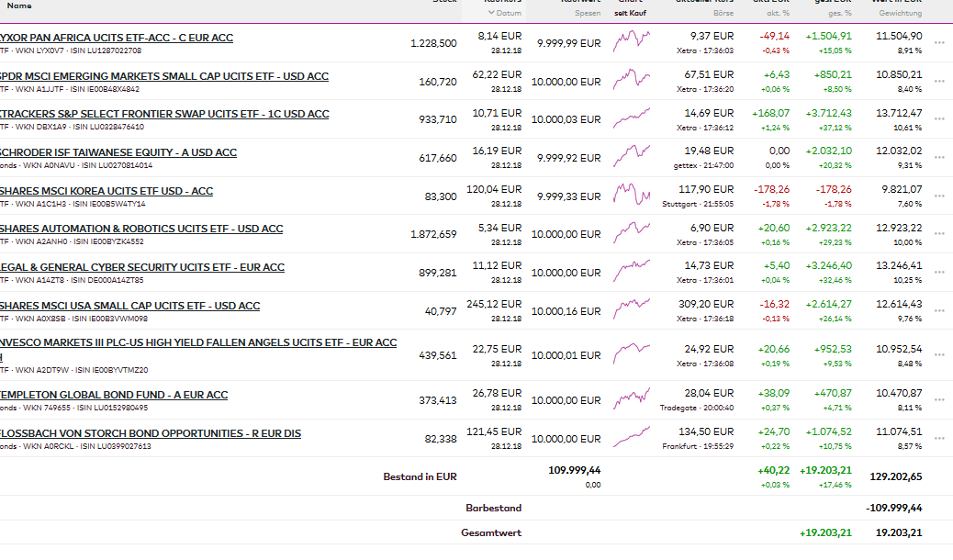Open the three-dot menu for Automation & Robotics row
This screenshot has width=953, height=560.
point(939,234)
